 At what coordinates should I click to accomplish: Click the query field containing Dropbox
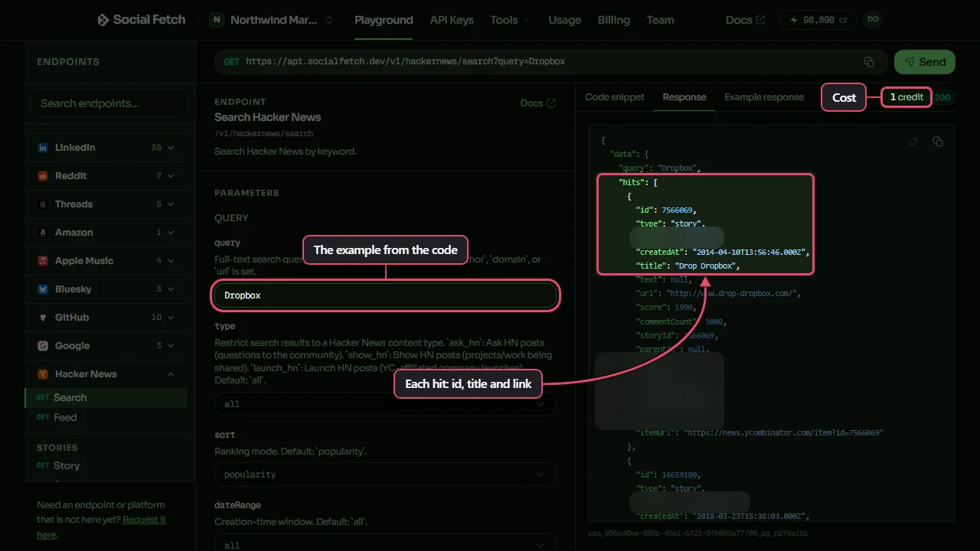385,295
